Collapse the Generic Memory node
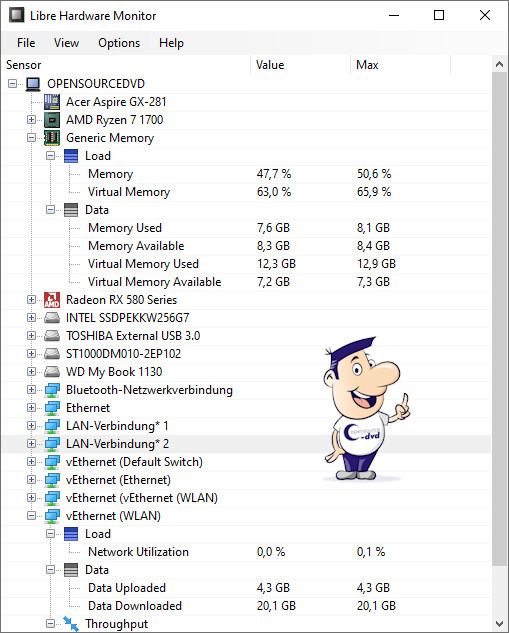The image size is (509, 633). 31,138
